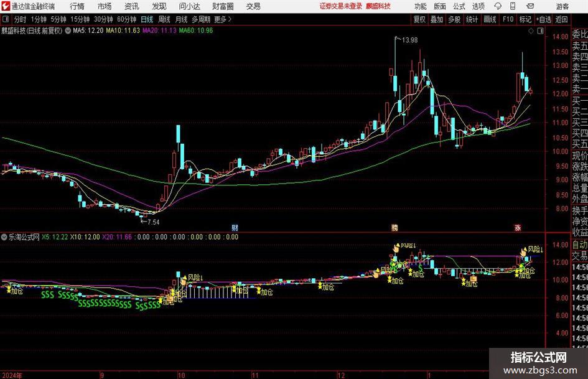Open the 公式 menu
The image size is (588, 379).
459,6
